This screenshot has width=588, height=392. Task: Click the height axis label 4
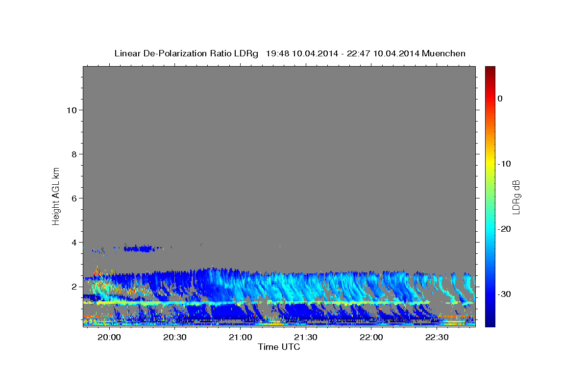74,242
